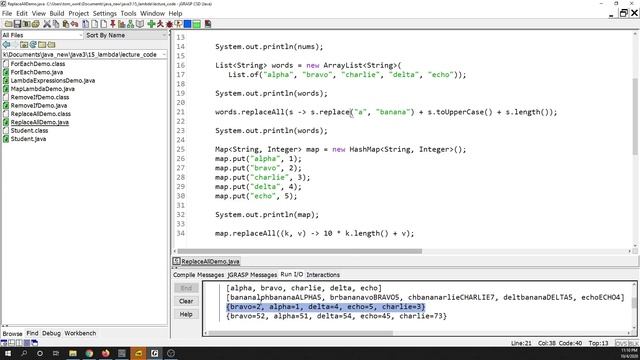
Task: Click the parent folder icon in browser panel
Action: click(x=51, y=44)
